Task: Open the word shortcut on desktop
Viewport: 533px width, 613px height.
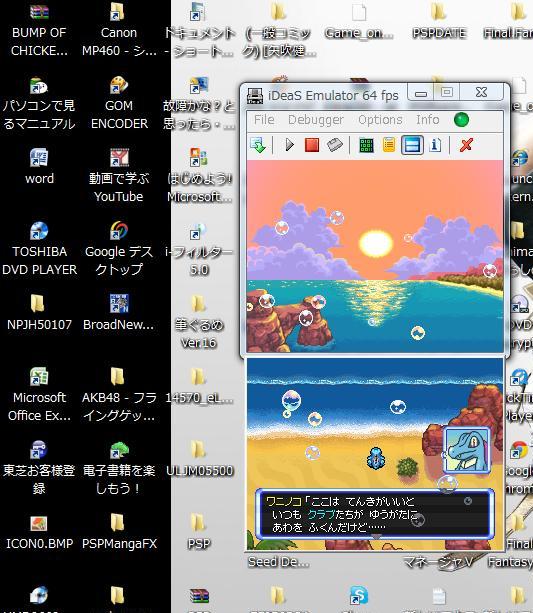Action: [x=39, y=167]
